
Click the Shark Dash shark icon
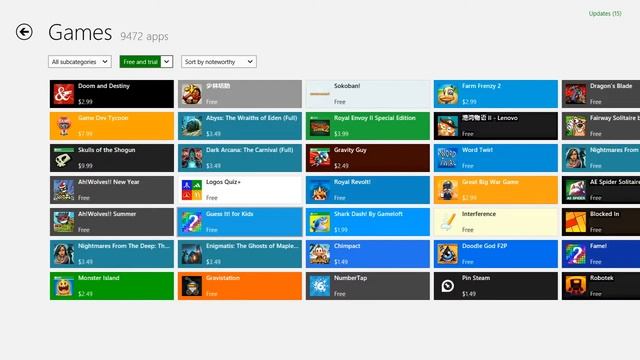(320, 222)
